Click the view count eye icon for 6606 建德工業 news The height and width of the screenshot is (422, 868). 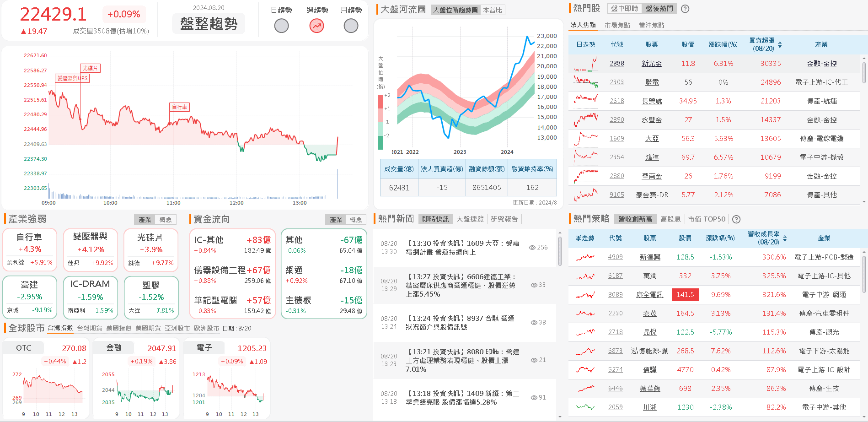[x=534, y=285]
